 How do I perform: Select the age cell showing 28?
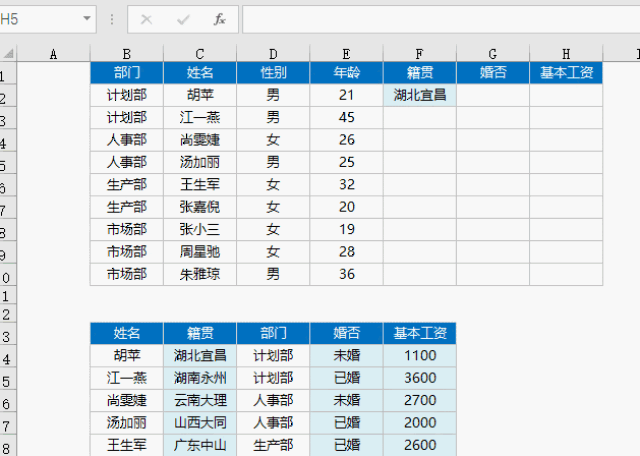click(x=346, y=251)
